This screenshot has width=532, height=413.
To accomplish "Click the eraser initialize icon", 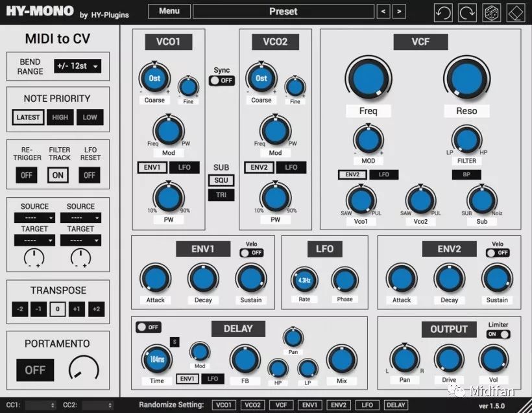I will point(516,13).
